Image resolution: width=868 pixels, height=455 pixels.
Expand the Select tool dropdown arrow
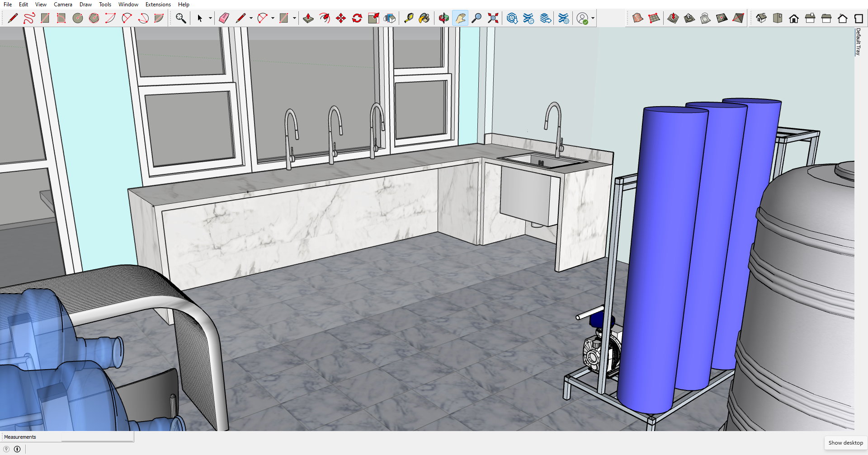pos(210,18)
